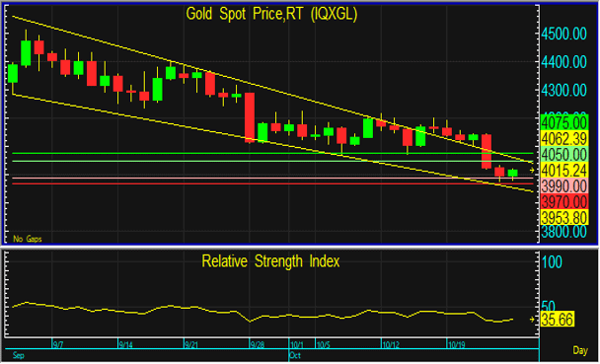The height and width of the screenshot is (364, 600).
Task: Click the RSI arrow marker beside 35.66
Action: (x=532, y=320)
